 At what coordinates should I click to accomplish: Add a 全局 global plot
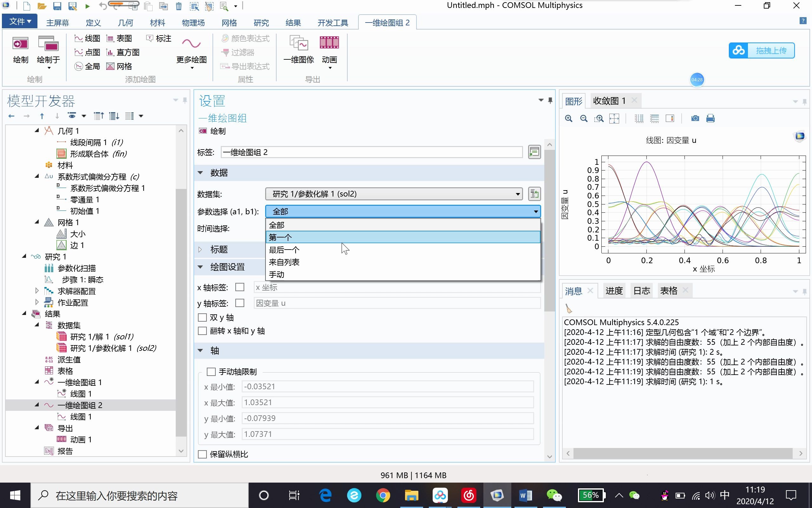coord(87,66)
